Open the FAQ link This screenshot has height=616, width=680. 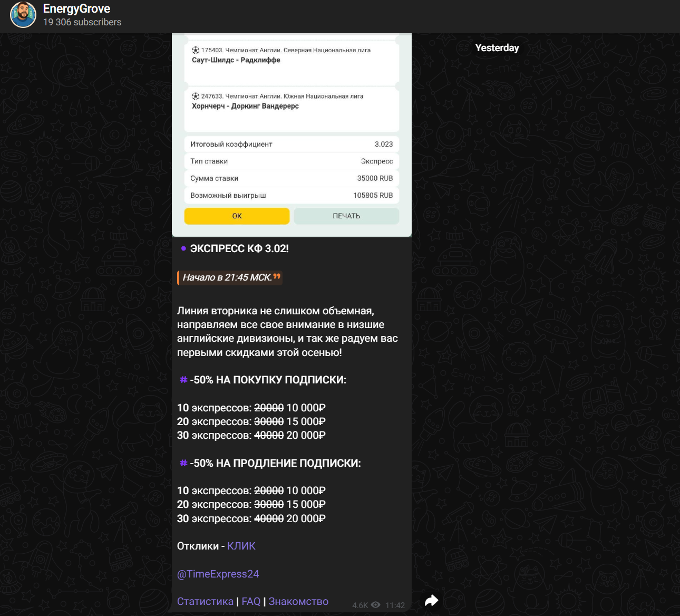point(251,601)
